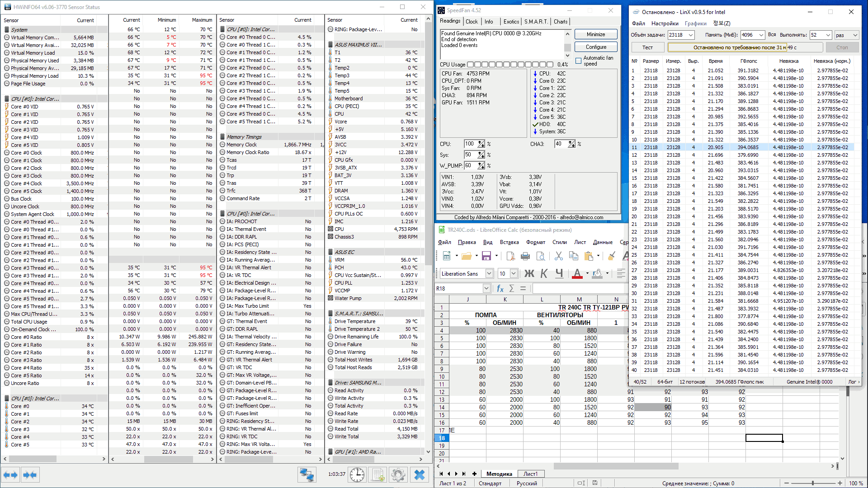The width and height of the screenshot is (868, 488).
Task: Click the HWiNFO reset clock icon
Action: [357, 475]
